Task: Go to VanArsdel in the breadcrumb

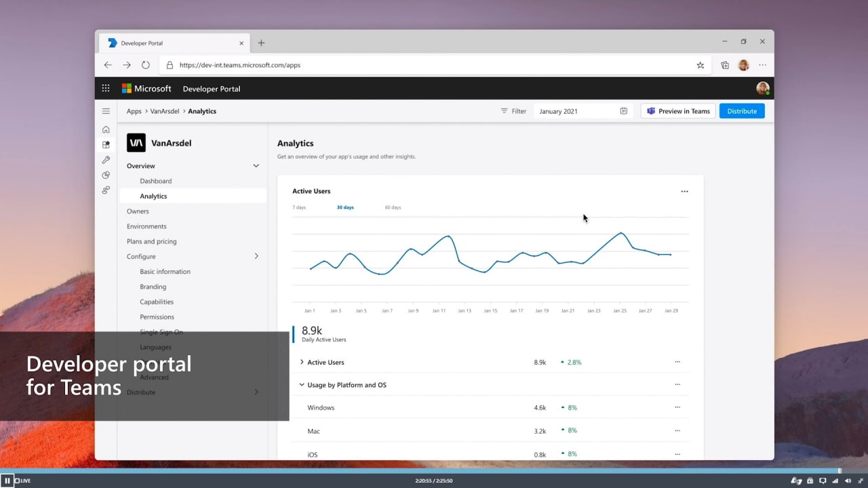Action: point(165,111)
